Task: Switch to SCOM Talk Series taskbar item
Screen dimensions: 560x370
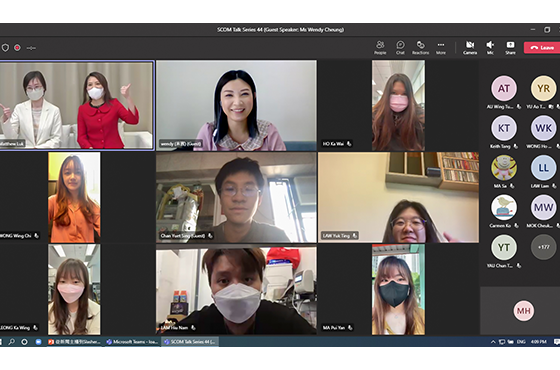Action: click(190, 342)
